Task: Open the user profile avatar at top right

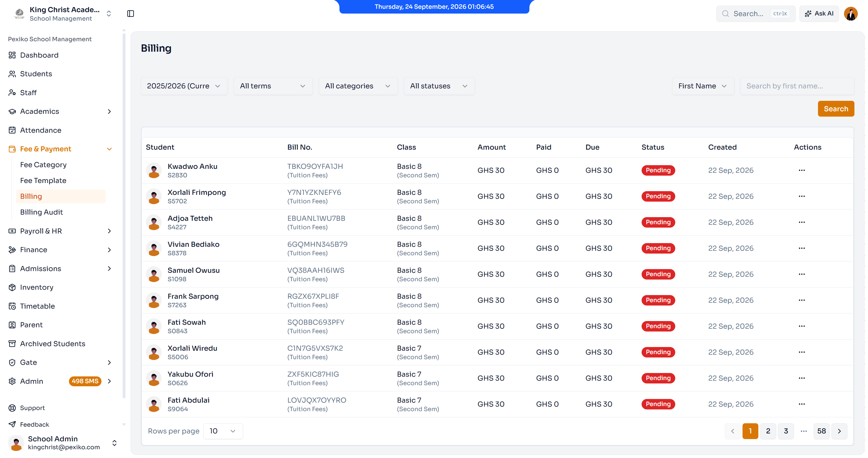Action: click(x=850, y=14)
